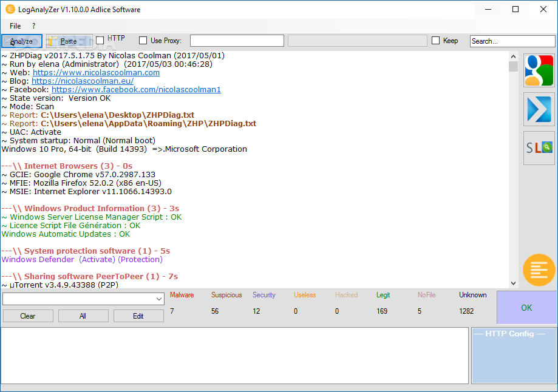Click the orange round list icon

pos(539,270)
